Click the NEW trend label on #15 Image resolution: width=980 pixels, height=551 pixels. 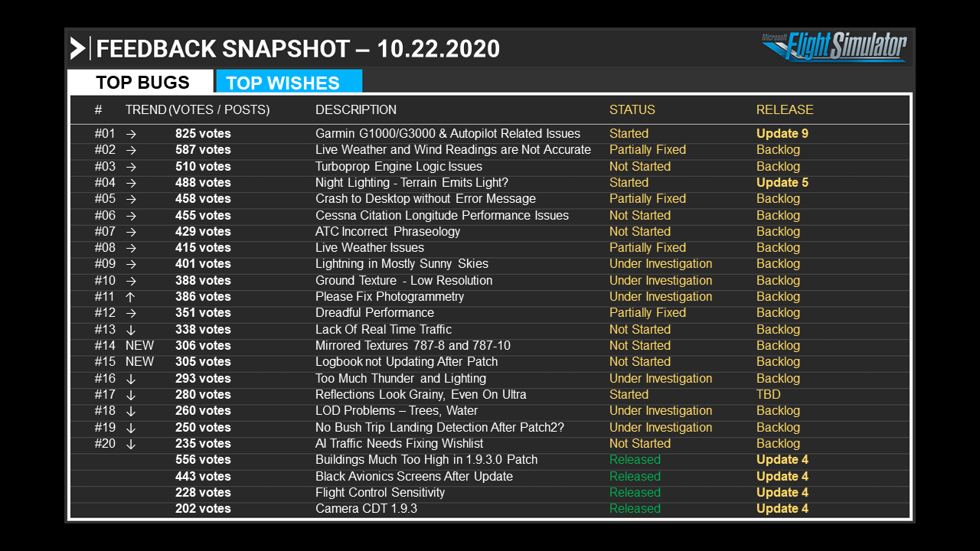point(139,361)
